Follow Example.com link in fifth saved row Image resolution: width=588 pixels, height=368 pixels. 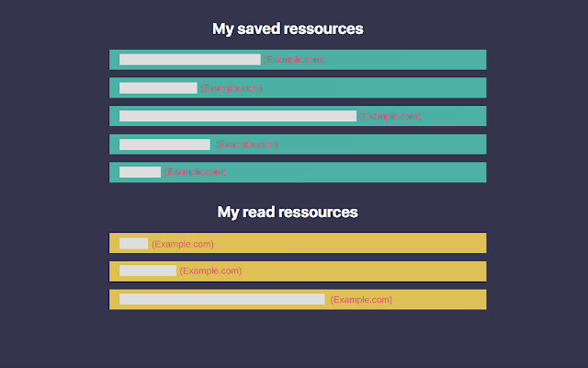195,172
